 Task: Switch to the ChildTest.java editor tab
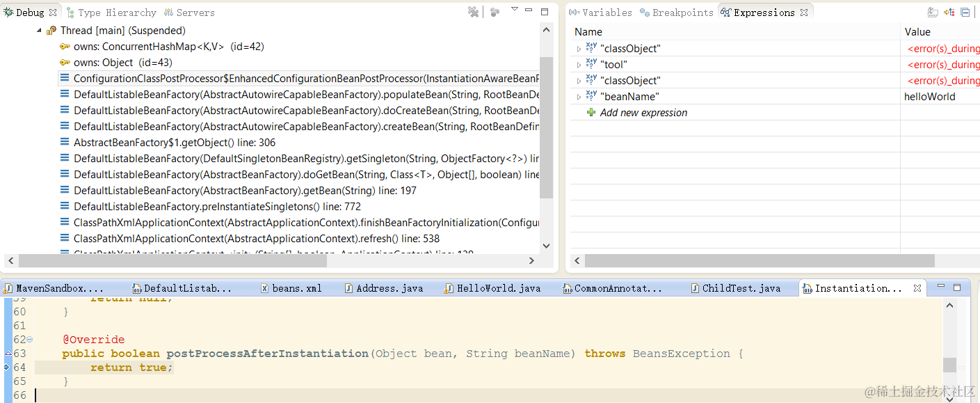[x=735, y=288]
